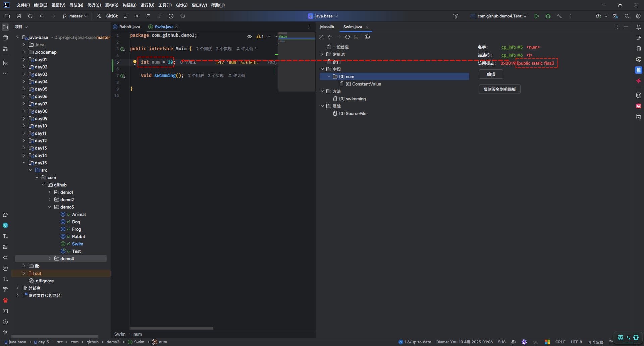Open the Notifications bell panel
This screenshot has height=346, width=644.
[638, 27]
